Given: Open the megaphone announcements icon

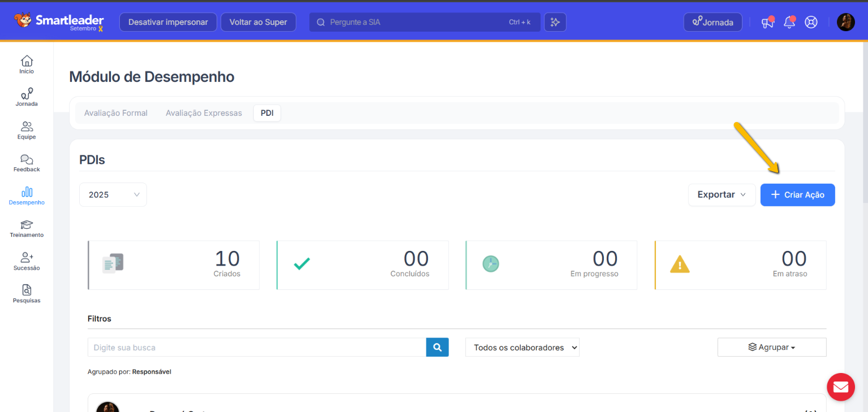Looking at the screenshot, I should 767,23.
